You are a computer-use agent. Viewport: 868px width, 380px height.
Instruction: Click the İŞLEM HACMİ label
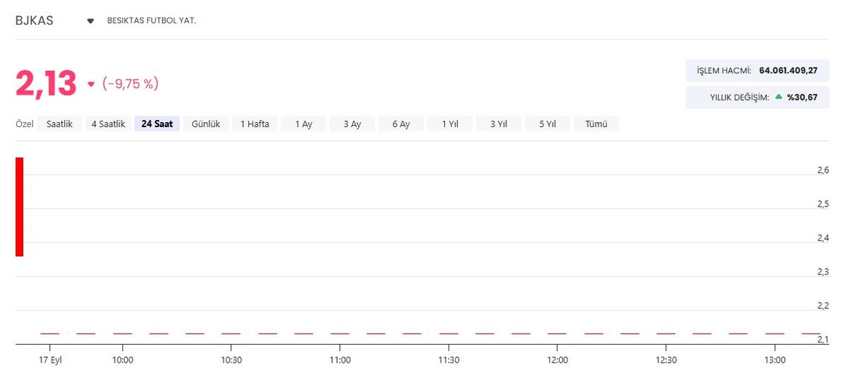click(724, 71)
